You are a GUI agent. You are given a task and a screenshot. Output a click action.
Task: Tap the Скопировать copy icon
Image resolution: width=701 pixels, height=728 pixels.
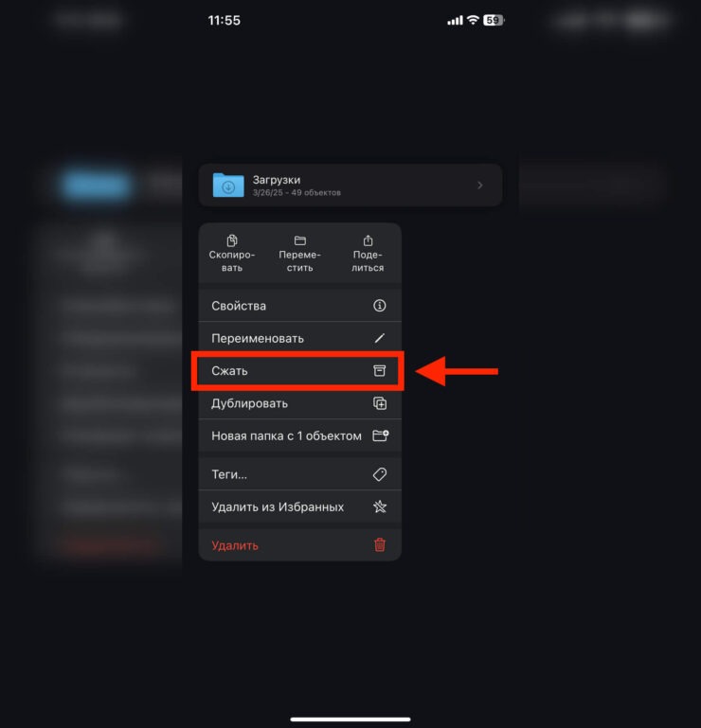(x=232, y=240)
